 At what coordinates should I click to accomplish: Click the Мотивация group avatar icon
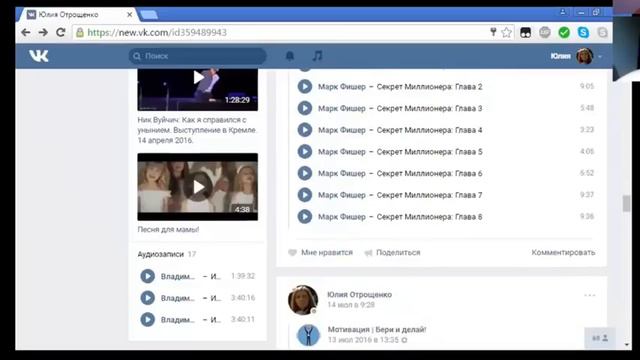pos(308,335)
